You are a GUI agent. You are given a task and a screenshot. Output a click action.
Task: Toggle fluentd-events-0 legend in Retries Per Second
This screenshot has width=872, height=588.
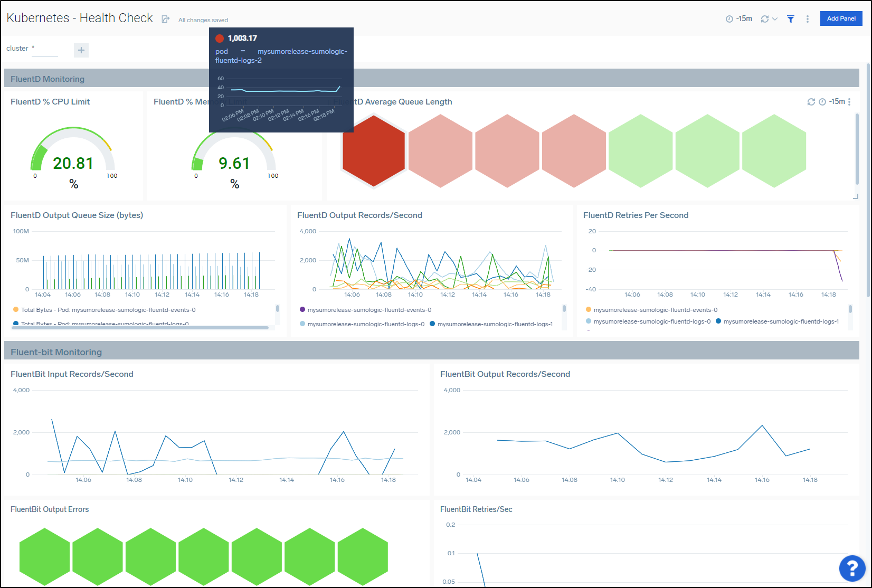[651, 310]
